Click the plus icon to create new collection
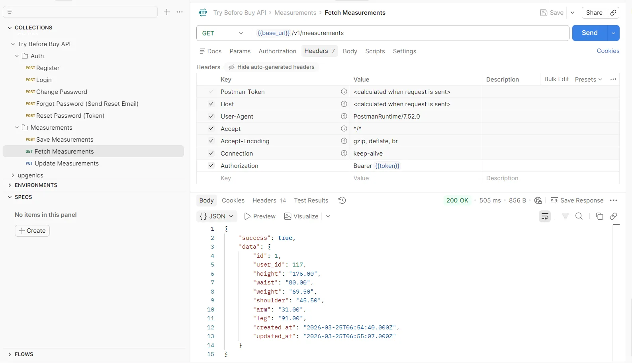This screenshot has height=364, width=632. click(x=167, y=12)
